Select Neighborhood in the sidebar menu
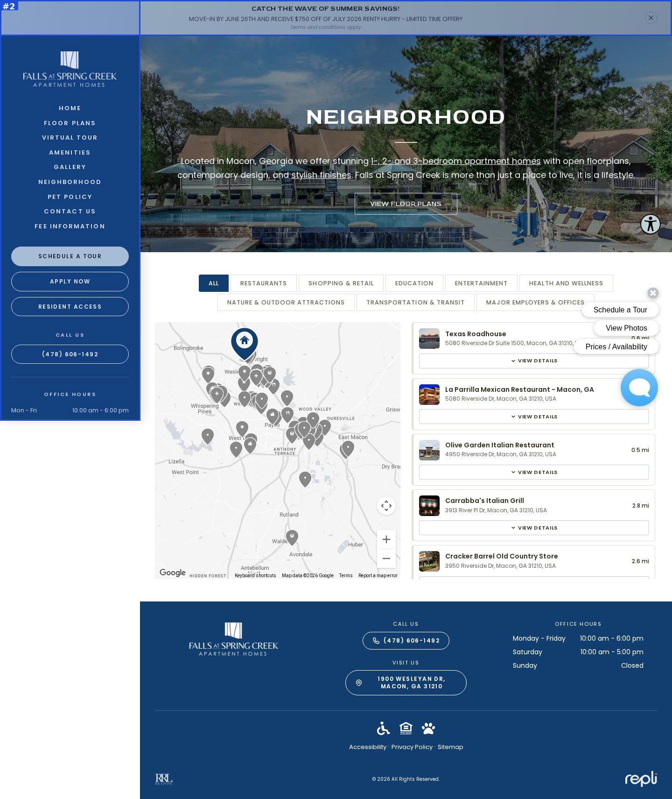This screenshot has width=672, height=799. click(70, 182)
